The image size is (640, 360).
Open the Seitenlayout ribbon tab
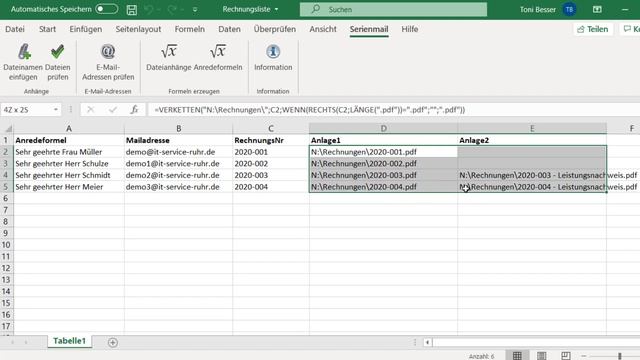138,29
